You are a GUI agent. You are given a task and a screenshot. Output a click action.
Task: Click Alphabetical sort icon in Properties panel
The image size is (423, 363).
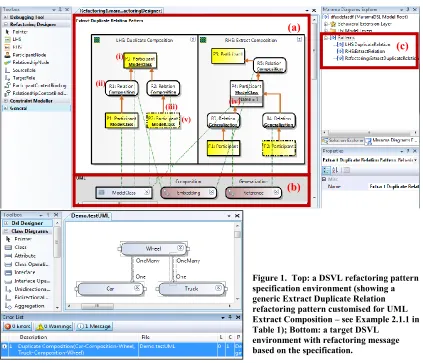tap(335, 170)
